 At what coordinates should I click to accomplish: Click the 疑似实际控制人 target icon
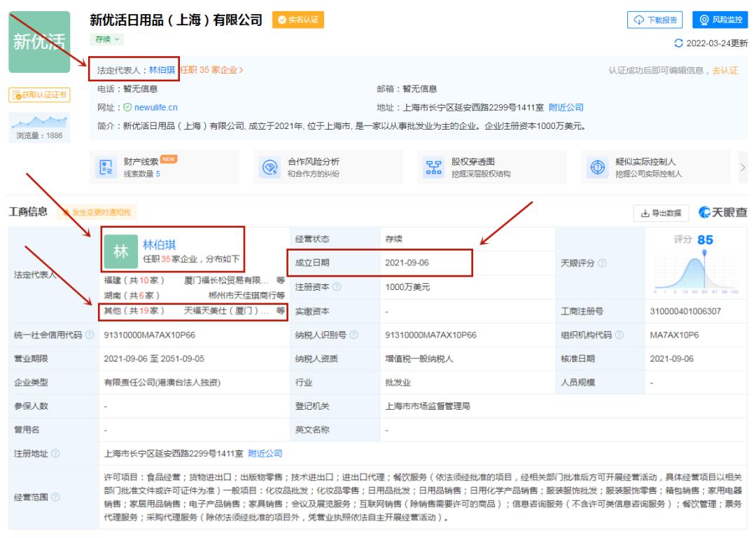pyautogui.click(x=598, y=168)
